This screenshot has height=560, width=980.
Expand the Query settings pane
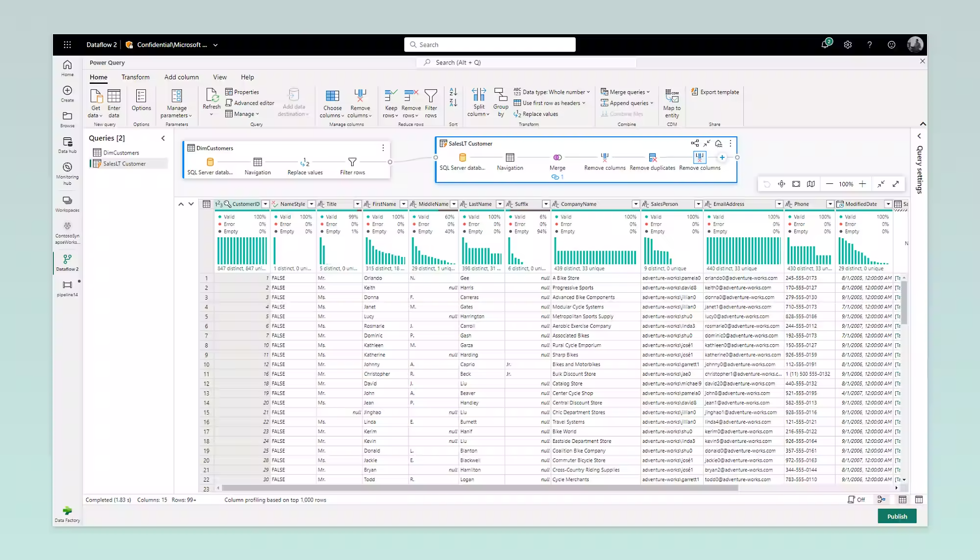[x=919, y=136]
